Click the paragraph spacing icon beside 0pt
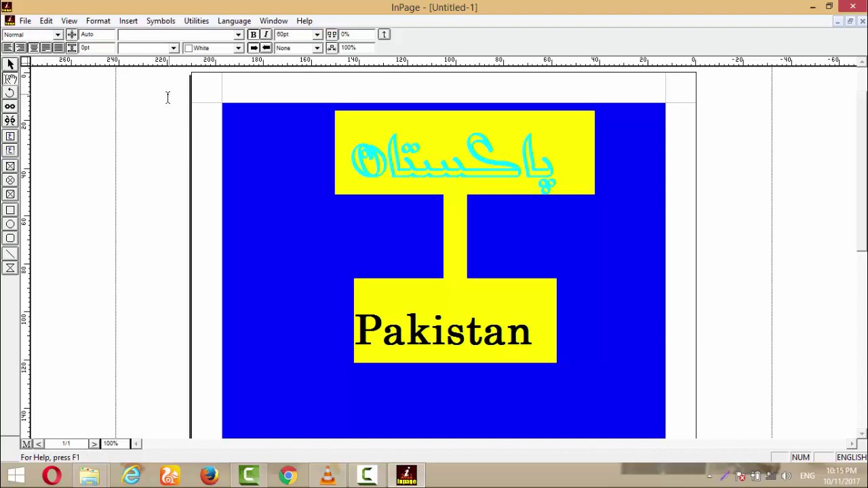This screenshot has width=868, height=488. coord(72,47)
